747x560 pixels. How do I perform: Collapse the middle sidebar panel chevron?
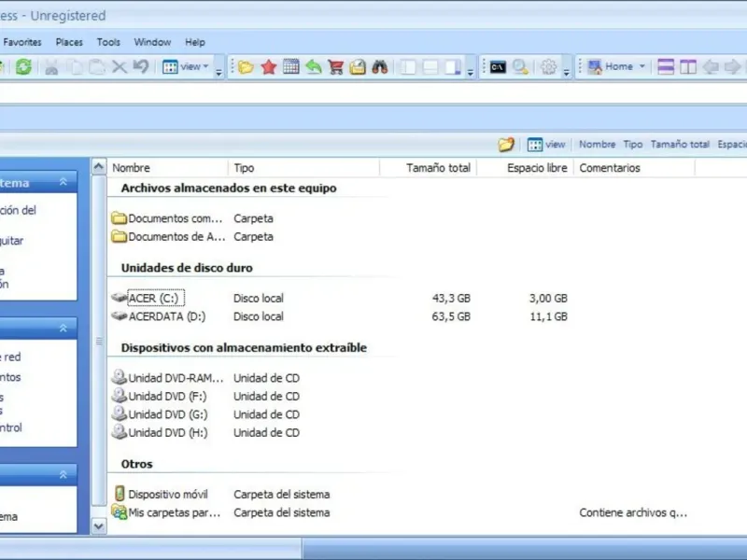(x=63, y=329)
